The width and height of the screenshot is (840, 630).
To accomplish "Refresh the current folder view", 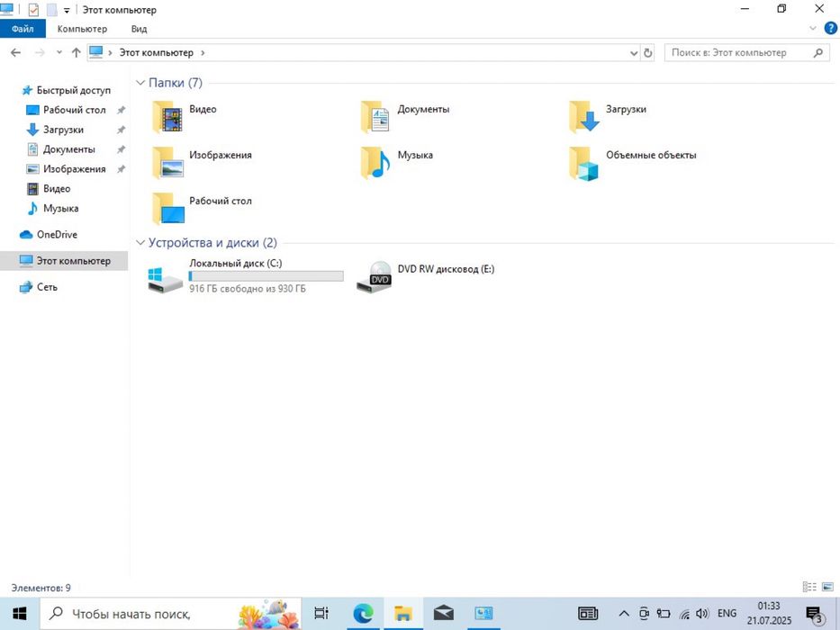I will click(x=647, y=52).
